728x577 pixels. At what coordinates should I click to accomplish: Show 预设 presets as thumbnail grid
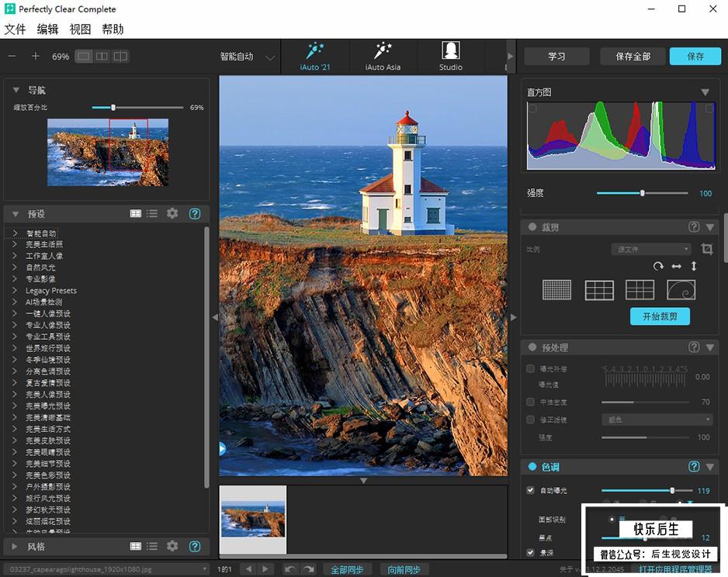tap(136, 213)
